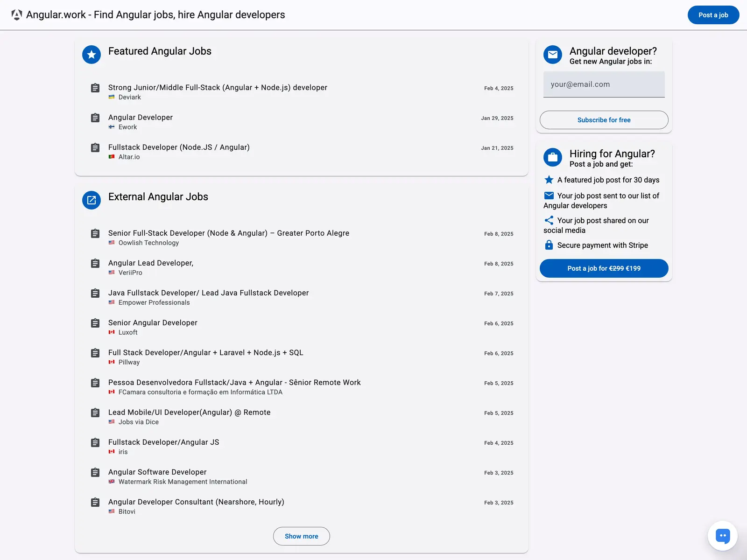The height and width of the screenshot is (560, 747).
Task: Click clipboard icon for Altar.io Fullstack listing
Action: point(95,147)
